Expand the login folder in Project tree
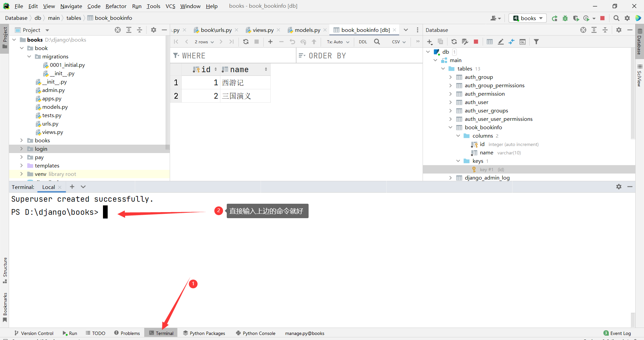 click(x=21, y=149)
